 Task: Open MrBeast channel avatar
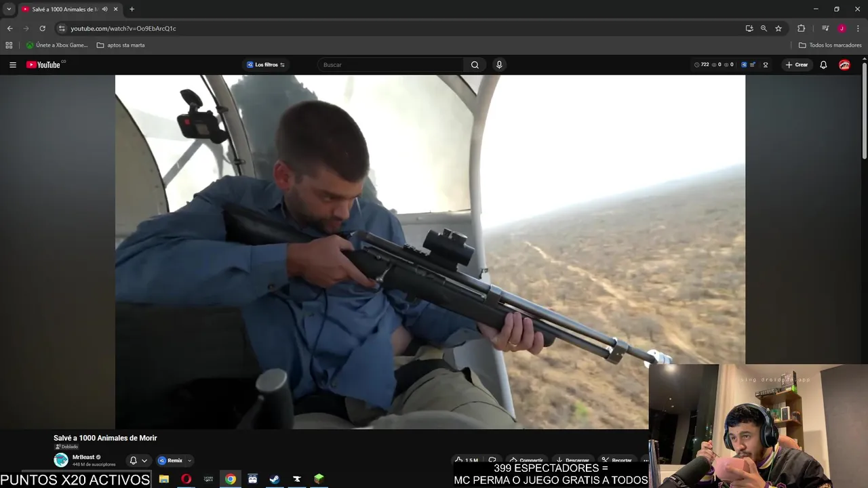pyautogui.click(x=61, y=460)
